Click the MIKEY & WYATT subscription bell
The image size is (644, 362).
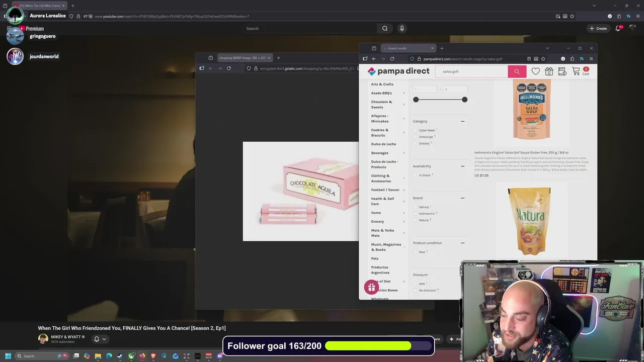(x=97, y=339)
